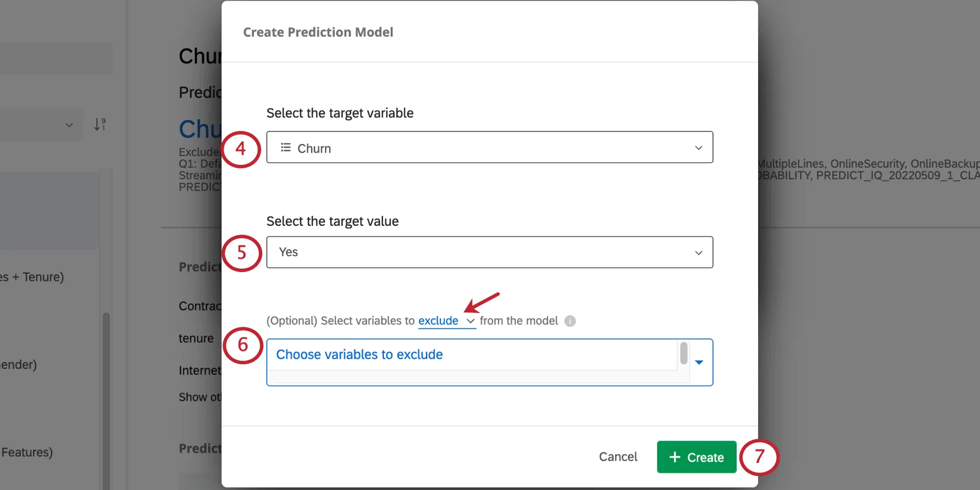Click the plus icon on the Create button

[x=674, y=457]
